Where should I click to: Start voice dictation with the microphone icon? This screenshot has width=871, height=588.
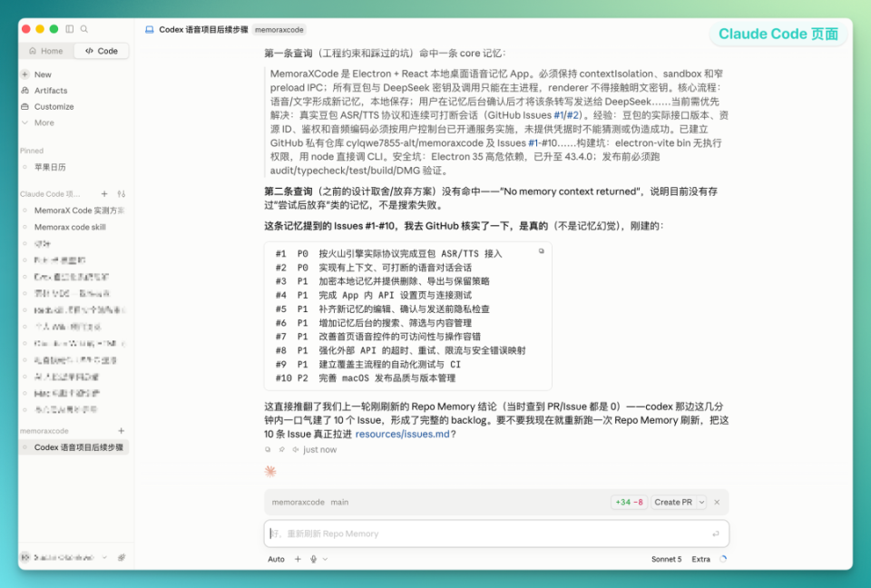pos(313,559)
